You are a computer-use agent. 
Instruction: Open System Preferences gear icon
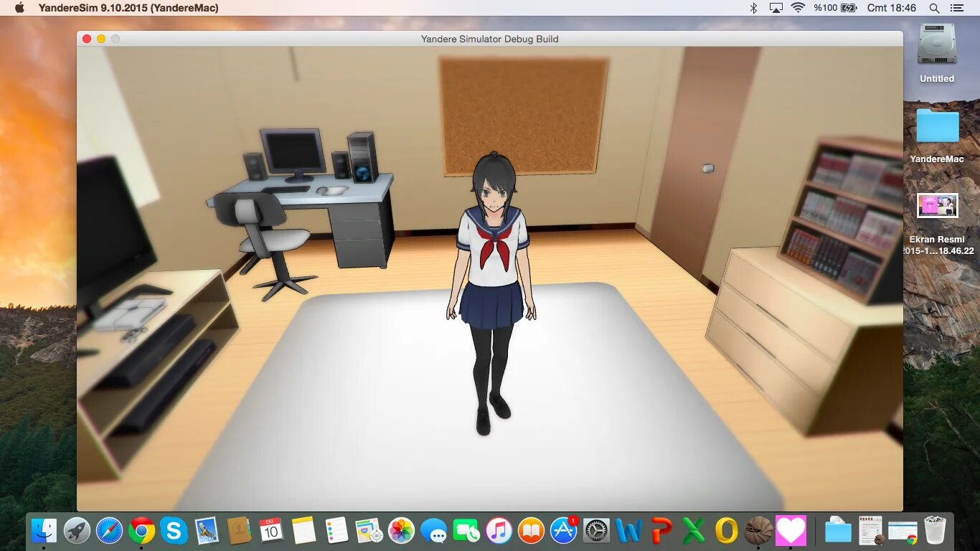click(x=596, y=531)
